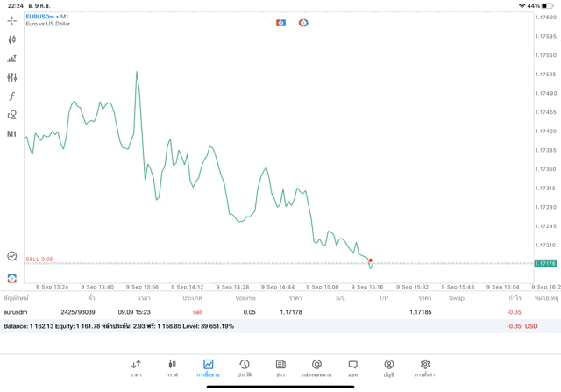The height and width of the screenshot is (392, 561).
Task: Change chart type via candlestick icon
Action: (12, 39)
